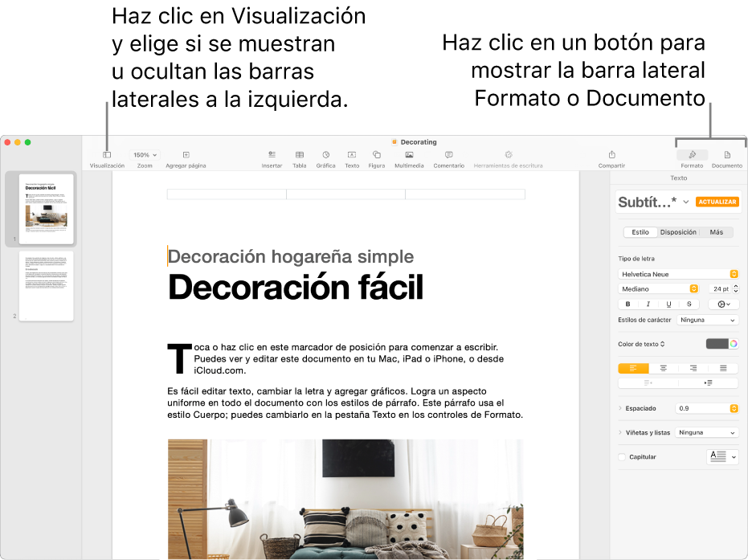
Task: Open the Documento sidebar button
Action: tap(726, 154)
